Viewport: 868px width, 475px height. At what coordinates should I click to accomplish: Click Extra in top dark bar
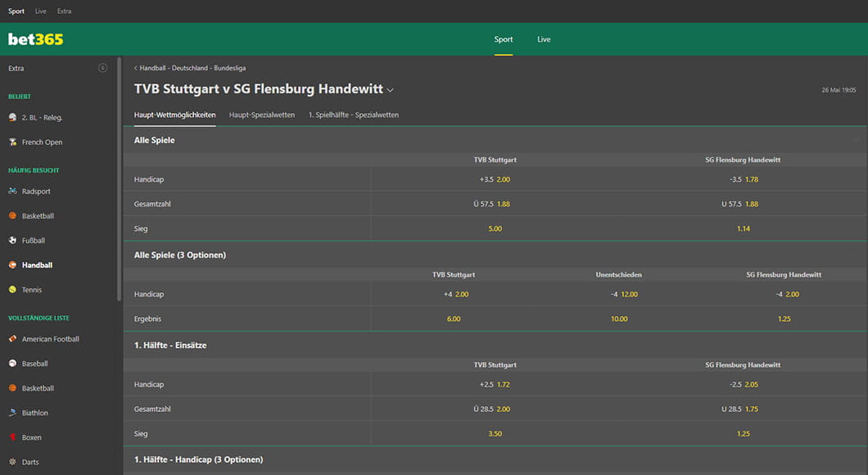click(x=64, y=11)
